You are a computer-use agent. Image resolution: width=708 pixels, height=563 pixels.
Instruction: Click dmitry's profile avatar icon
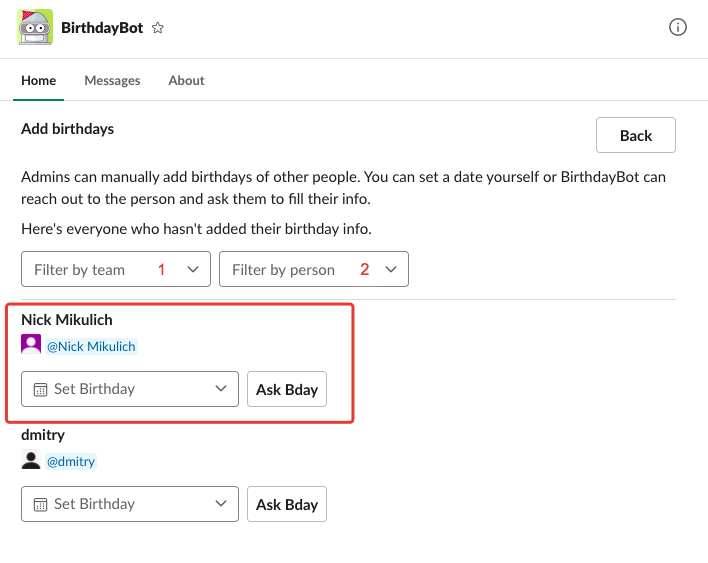click(x=31, y=461)
